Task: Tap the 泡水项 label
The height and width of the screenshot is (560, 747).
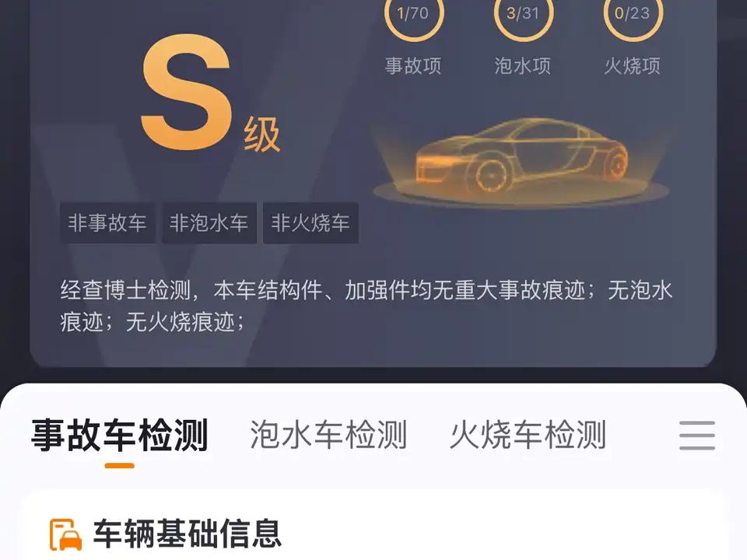Action: pos(523,65)
